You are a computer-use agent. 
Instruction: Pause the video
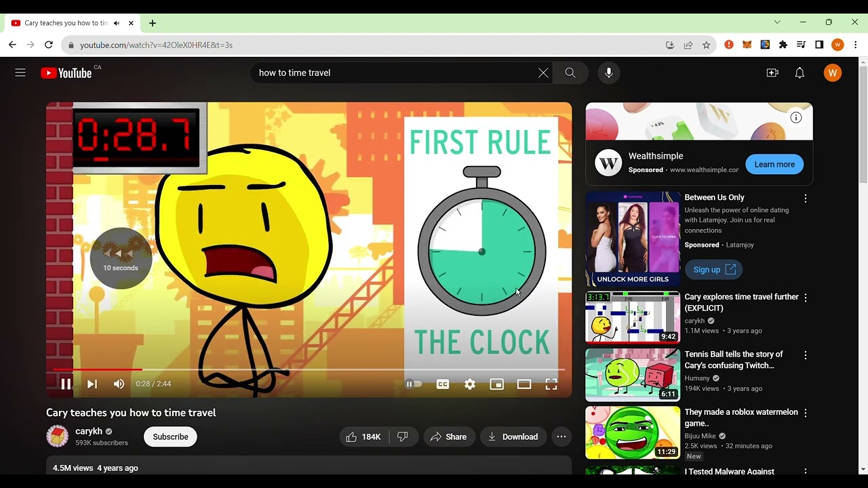66,384
